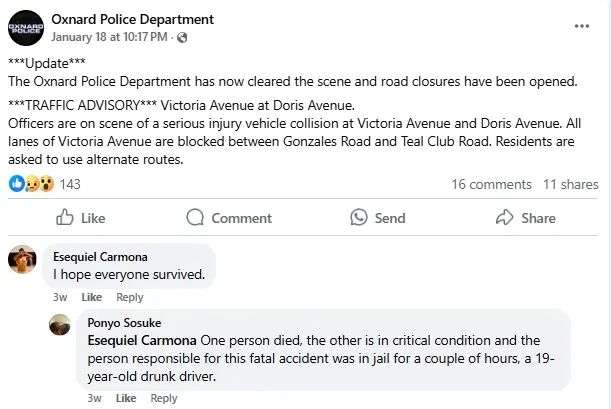Open Esequiel Carmona's profile picture
The image size is (611, 409).
pos(23,260)
